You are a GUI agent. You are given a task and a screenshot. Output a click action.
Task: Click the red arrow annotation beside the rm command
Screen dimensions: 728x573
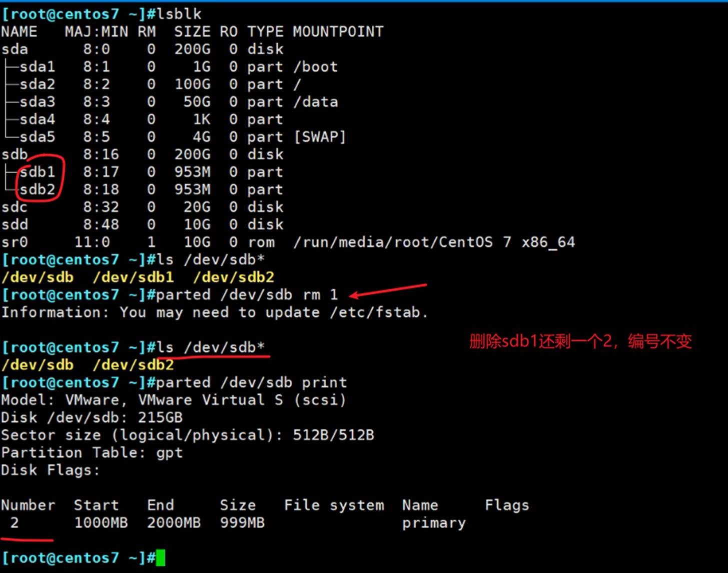(388, 290)
